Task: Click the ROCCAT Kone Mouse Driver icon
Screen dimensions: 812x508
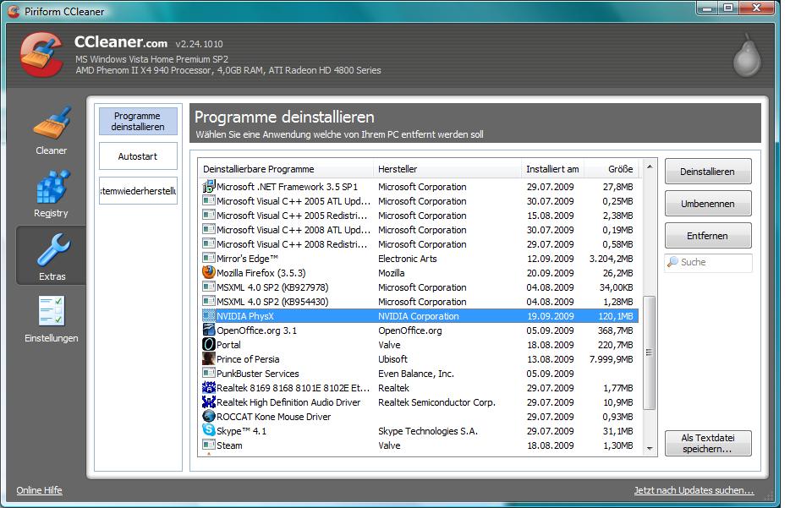Action: pyautogui.click(x=209, y=416)
